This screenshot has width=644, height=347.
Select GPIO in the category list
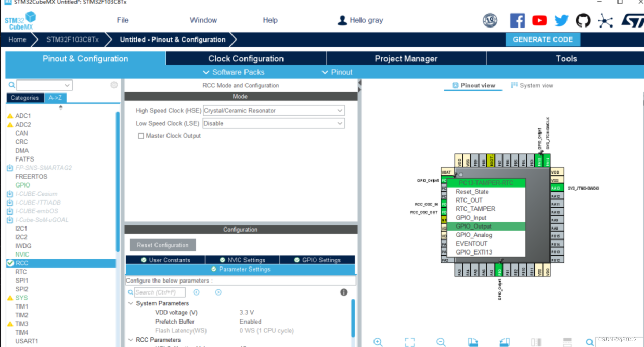tap(22, 185)
